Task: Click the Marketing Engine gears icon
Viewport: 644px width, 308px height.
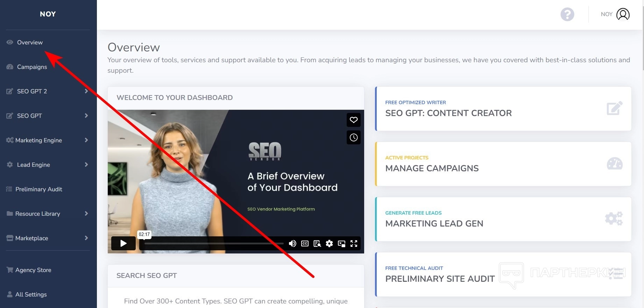Action: [10, 140]
